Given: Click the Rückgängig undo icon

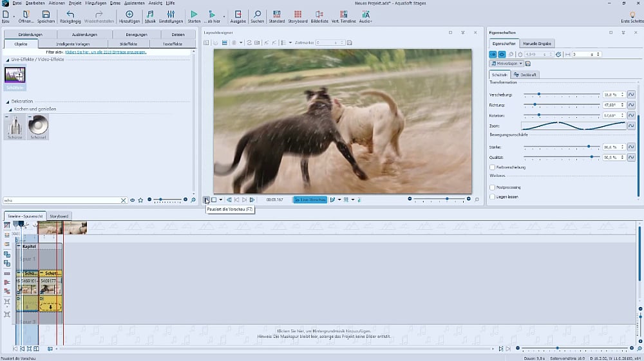Looking at the screenshot, I should coord(70,14).
